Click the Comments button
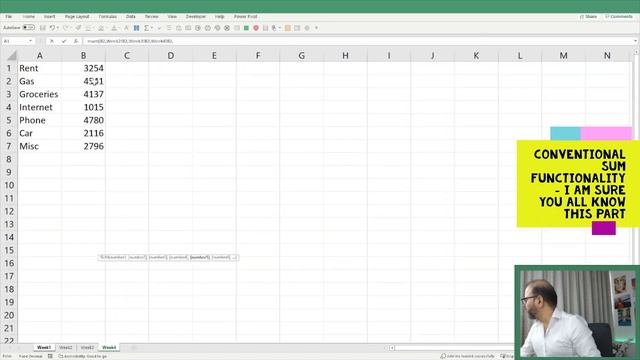This screenshot has height=360, width=640. (619, 17)
